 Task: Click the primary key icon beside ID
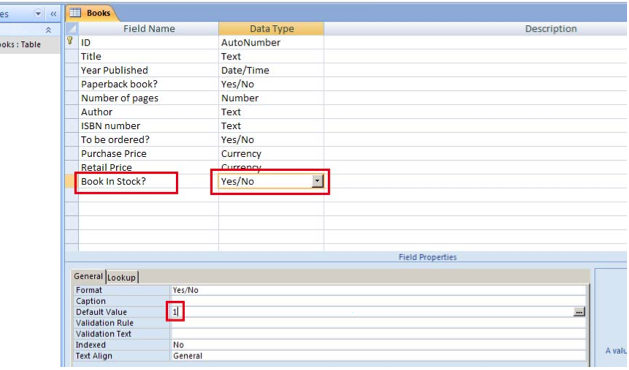click(x=70, y=41)
